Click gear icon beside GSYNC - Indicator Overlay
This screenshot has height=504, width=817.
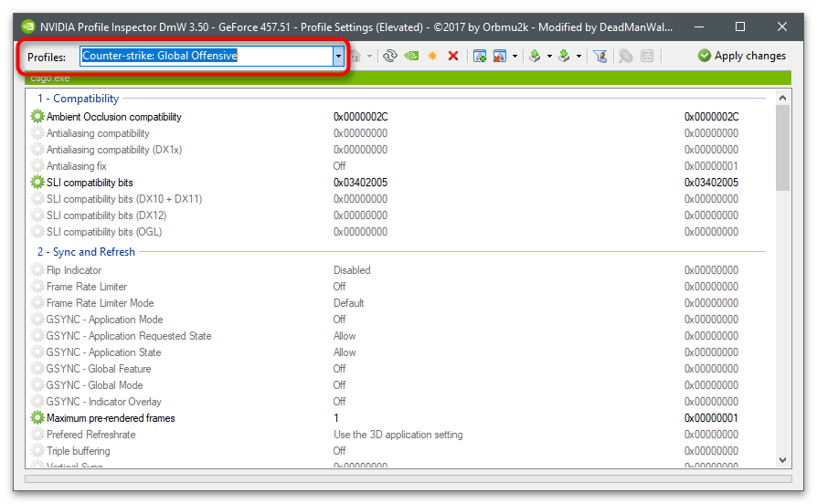(37, 402)
